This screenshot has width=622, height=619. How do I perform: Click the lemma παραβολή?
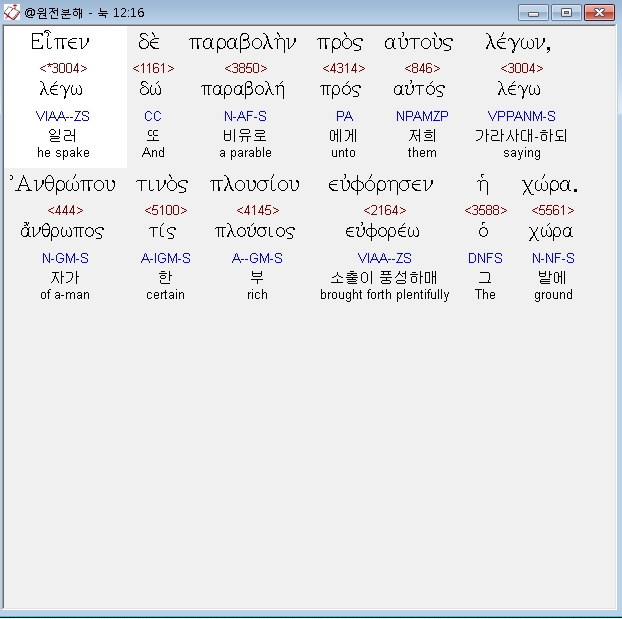coord(243,90)
